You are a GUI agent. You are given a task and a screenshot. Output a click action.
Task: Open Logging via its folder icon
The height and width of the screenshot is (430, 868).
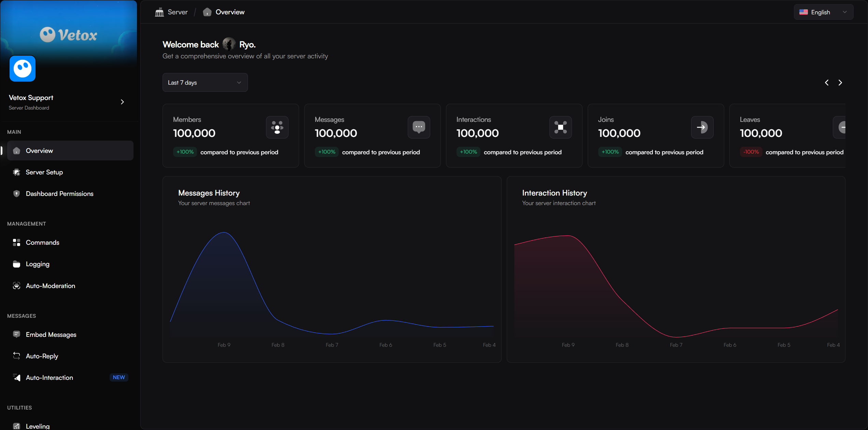[x=16, y=264]
